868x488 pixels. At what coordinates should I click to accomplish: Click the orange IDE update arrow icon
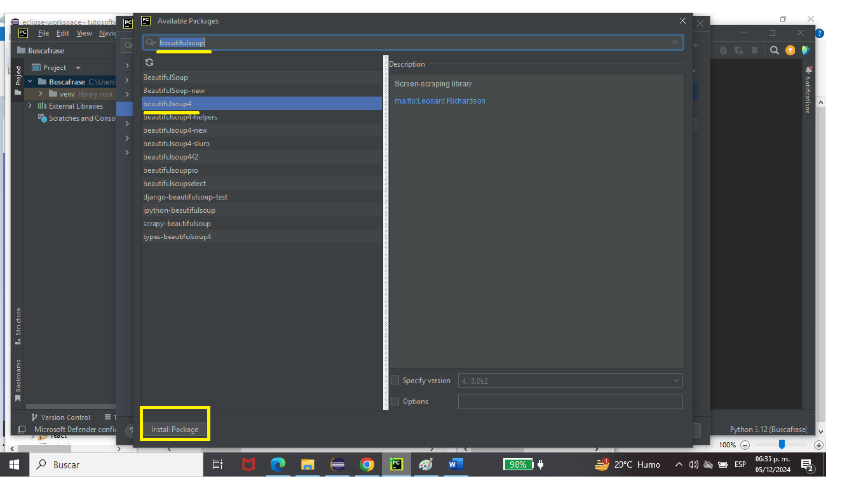(790, 50)
